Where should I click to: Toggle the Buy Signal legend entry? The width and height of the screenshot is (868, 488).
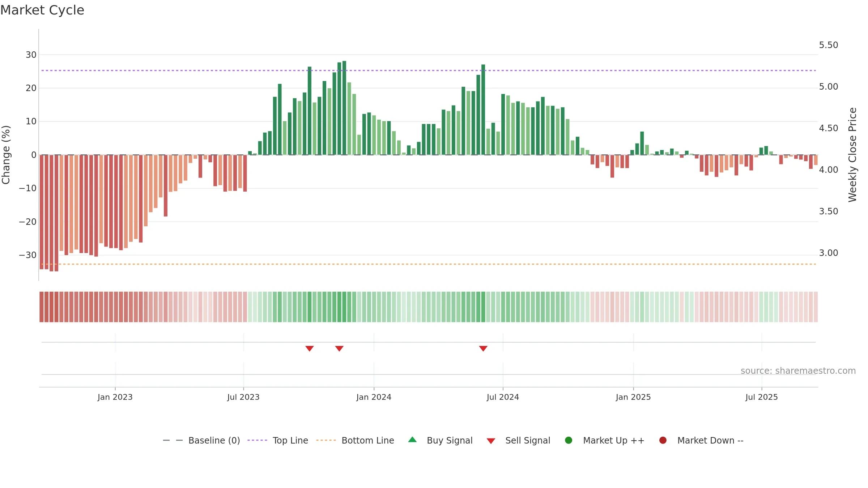[440, 440]
